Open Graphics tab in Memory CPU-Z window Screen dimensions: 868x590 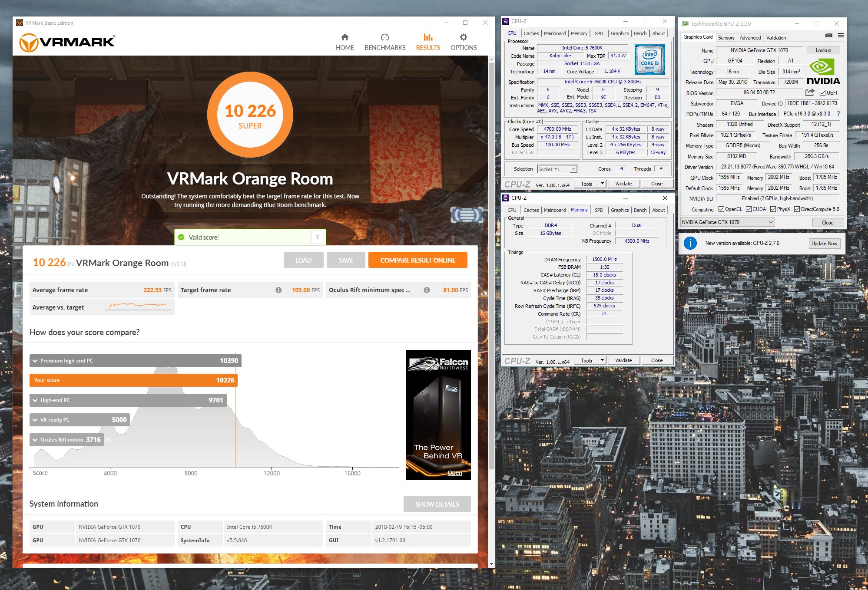click(620, 210)
